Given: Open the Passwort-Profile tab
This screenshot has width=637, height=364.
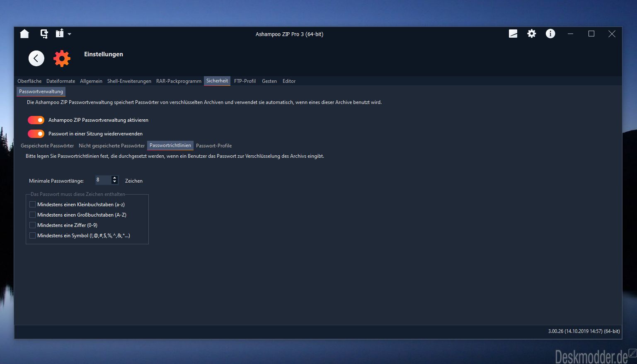Looking at the screenshot, I should pyautogui.click(x=214, y=146).
